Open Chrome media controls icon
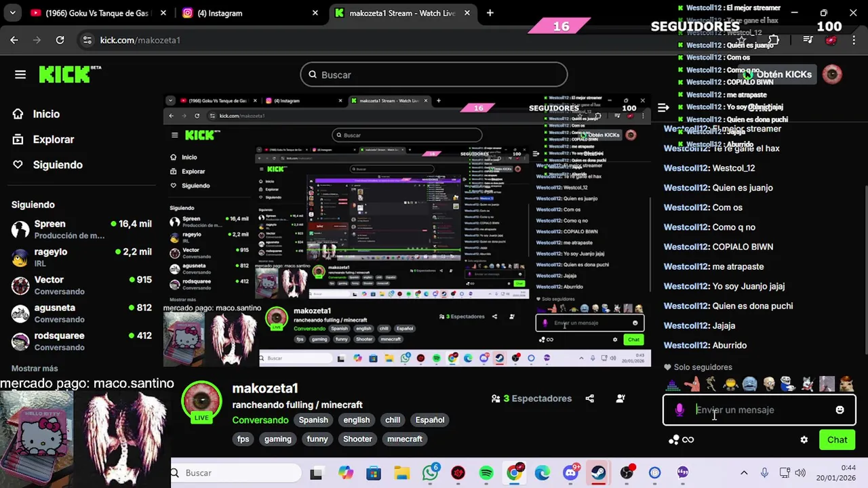This screenshot has height=488, width=868. coord(808,40)
